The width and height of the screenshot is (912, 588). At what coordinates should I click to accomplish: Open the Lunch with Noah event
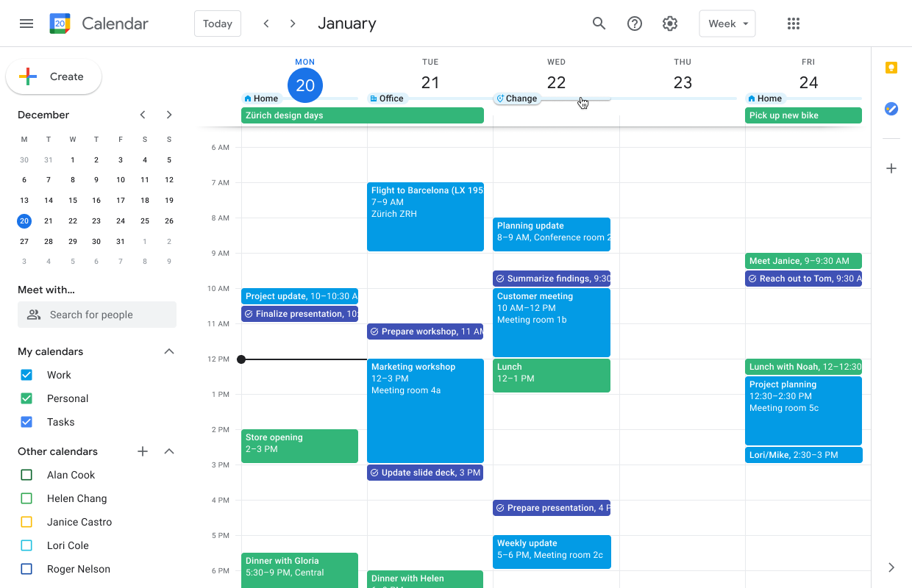tap(803, 367)
